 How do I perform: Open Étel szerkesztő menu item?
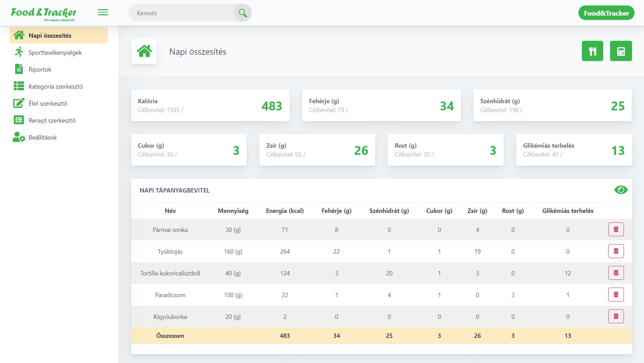59,103
